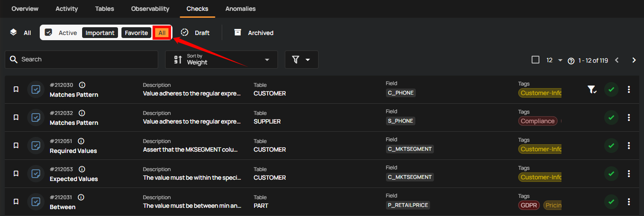Viewport: 644px width, 216px height.
Task: Filter active checks by Favorite
Action: point(136,33)
